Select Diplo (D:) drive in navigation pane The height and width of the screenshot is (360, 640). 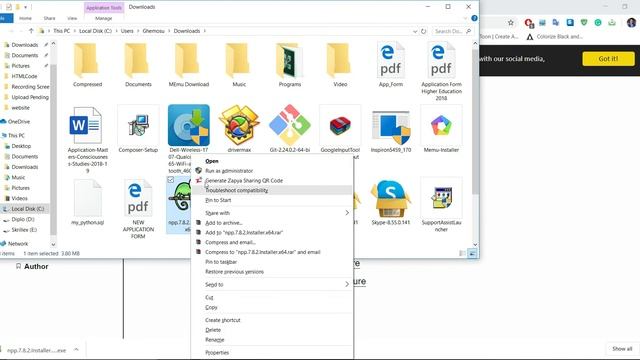pyautogui.click(x=23, y=219)
